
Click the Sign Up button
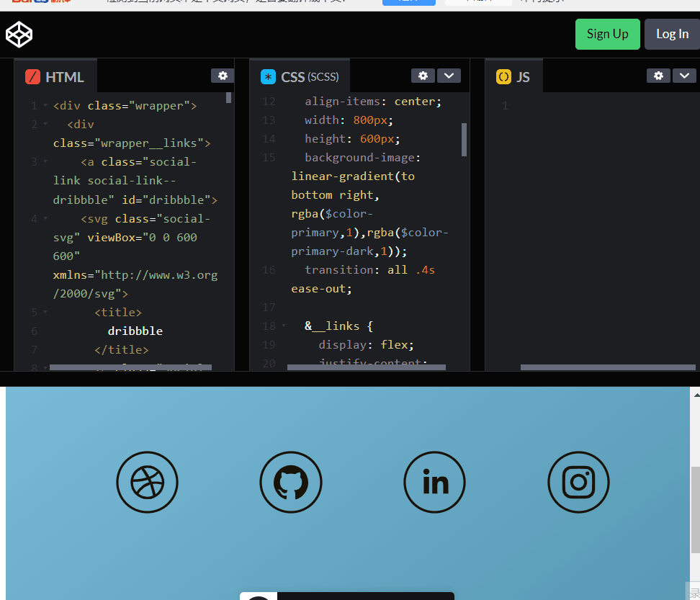click(x=608, y=34)
